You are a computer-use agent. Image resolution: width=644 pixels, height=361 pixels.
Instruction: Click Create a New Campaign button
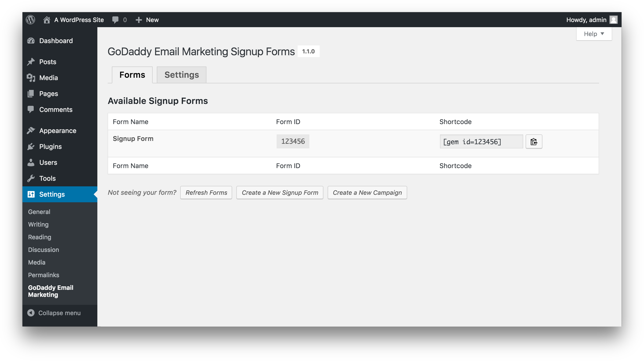pos(367,193)
